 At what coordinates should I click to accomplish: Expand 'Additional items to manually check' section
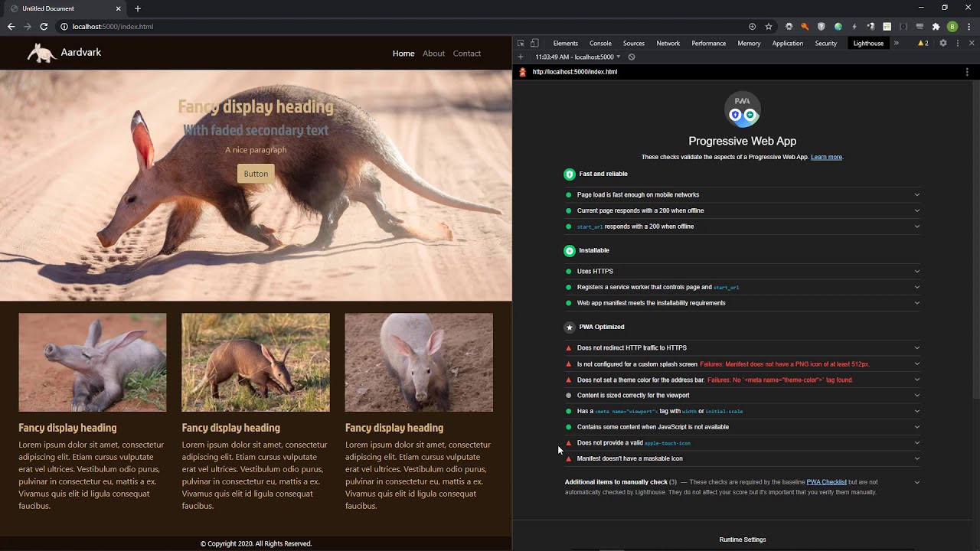pos(743,487)
